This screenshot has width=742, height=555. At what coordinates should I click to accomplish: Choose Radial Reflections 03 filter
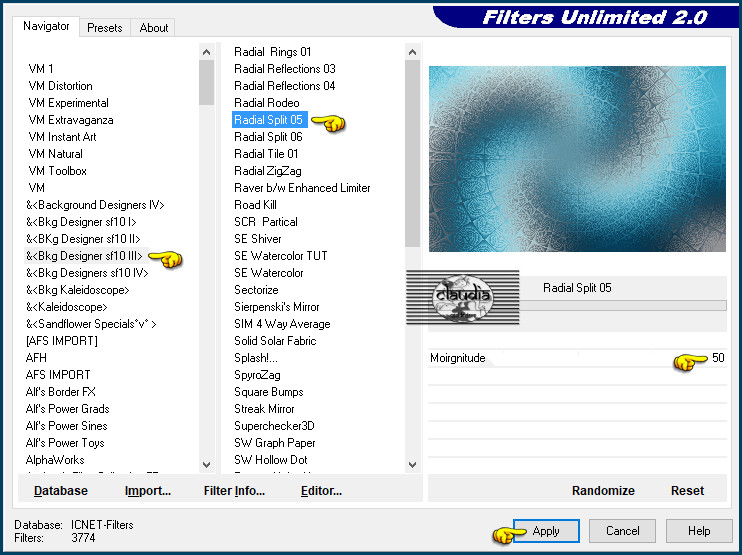pos(284,69)
